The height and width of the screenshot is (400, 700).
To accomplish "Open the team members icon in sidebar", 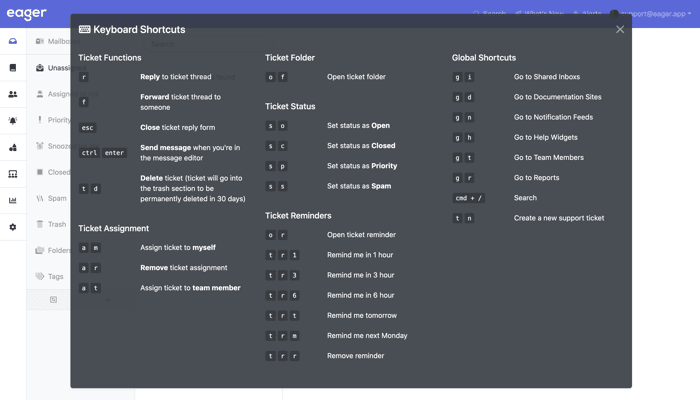I will 13,94.
